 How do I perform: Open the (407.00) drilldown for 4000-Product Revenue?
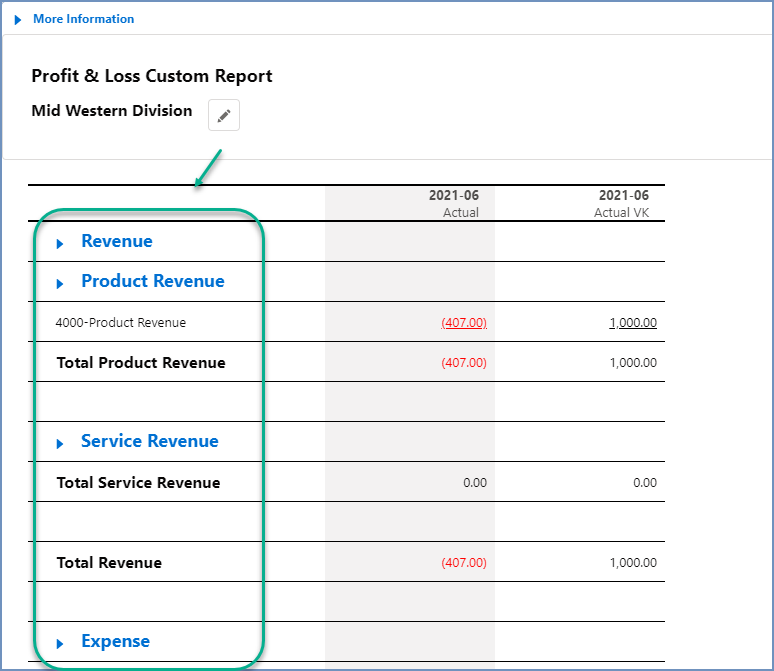(x=464, y=322)
